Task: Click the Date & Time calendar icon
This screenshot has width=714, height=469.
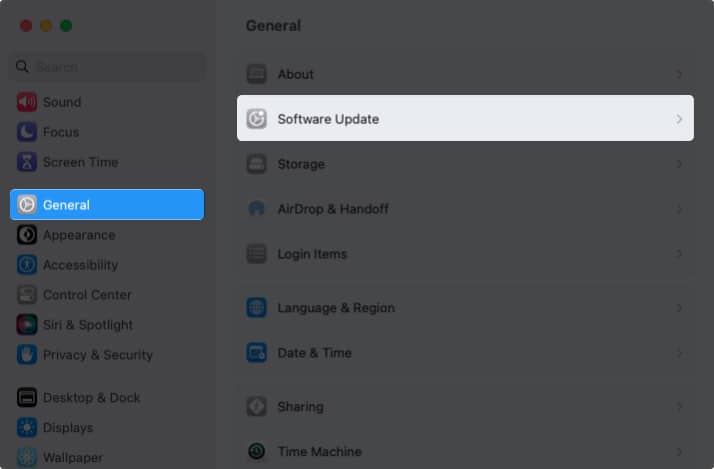Action: tap(256, 353)
